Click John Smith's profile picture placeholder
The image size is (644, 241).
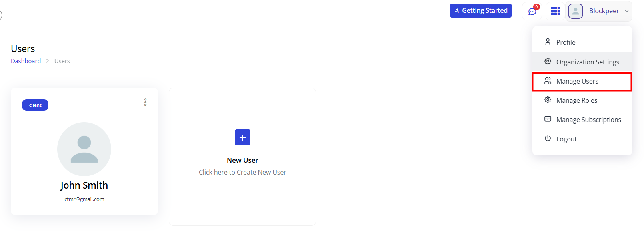pos(84,149)
